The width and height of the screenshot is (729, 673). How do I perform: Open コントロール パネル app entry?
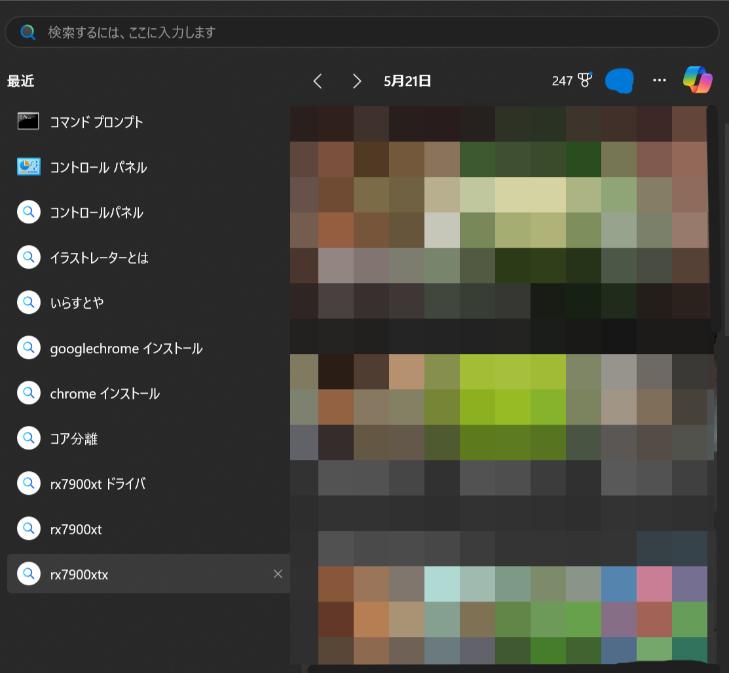(x=148, y=167)
